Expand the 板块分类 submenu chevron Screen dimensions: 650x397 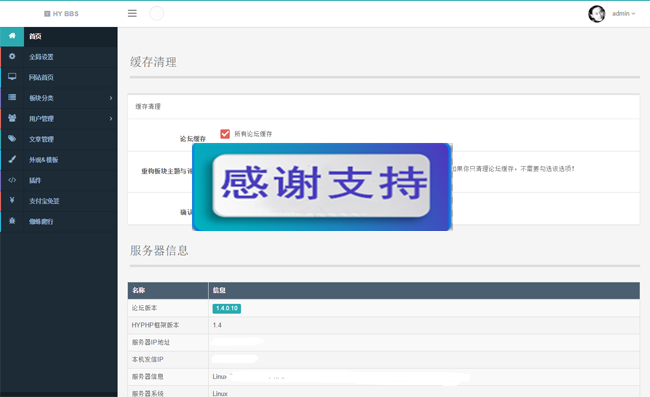(x=111, y=98)
